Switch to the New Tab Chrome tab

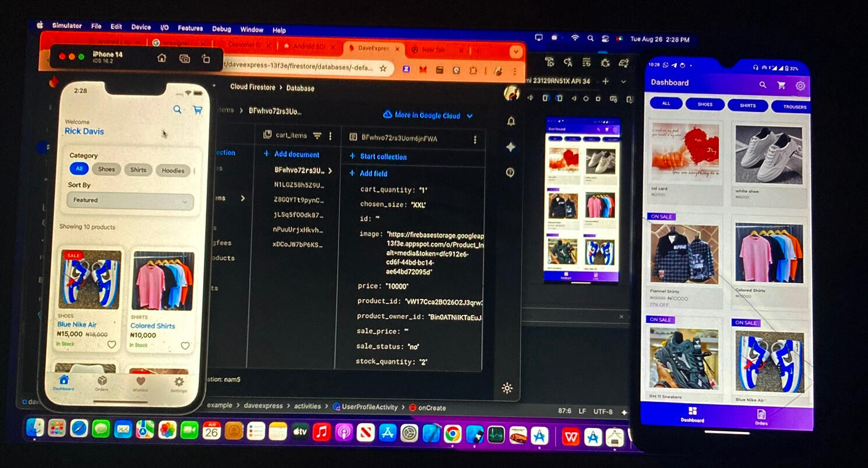433,50
